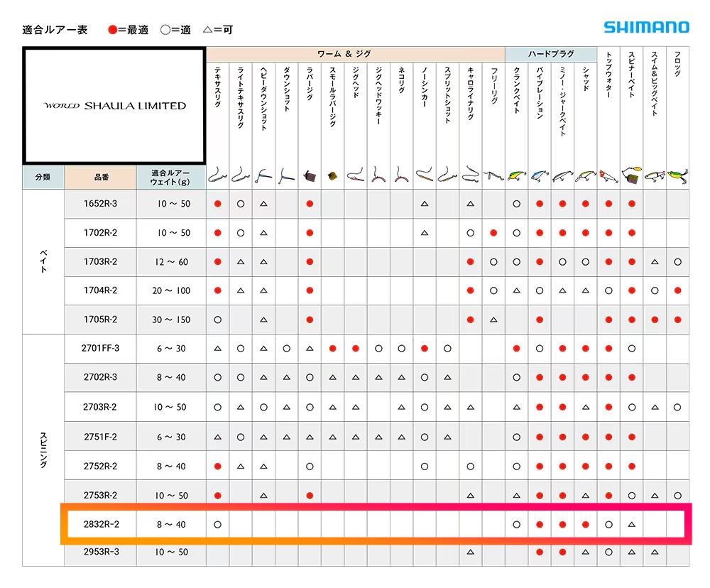Select model number 2702R-3
This screenshot has height=588, width=710.
point(100,377)
